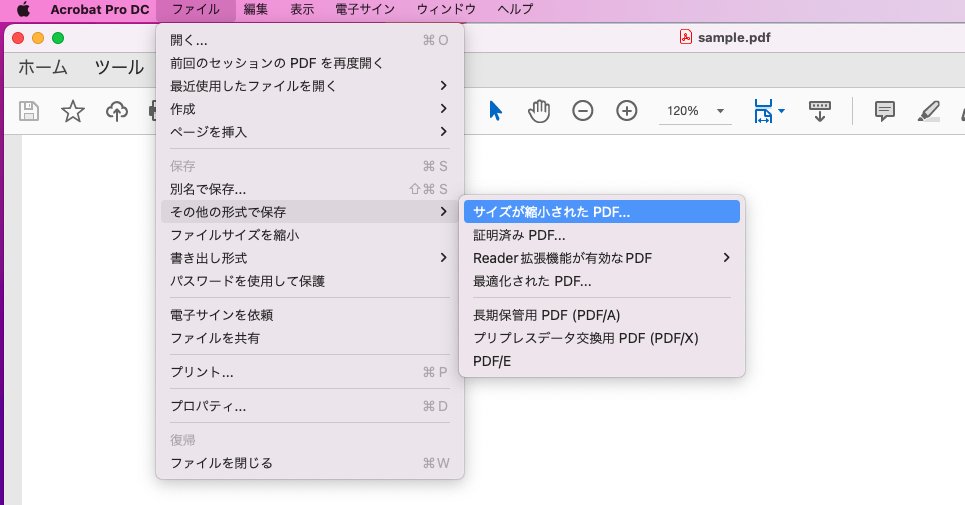Select the arrow selection tool
965x505 pixels.
(x=495, y=111)
